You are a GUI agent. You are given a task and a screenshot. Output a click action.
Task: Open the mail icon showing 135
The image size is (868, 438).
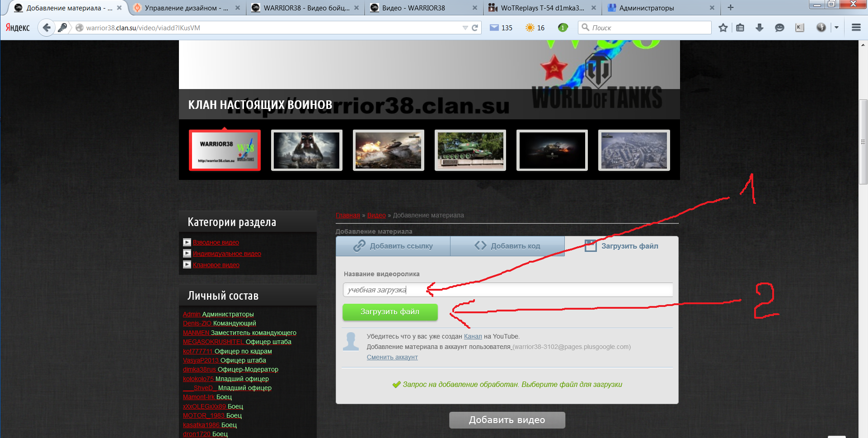pos(494,28)
